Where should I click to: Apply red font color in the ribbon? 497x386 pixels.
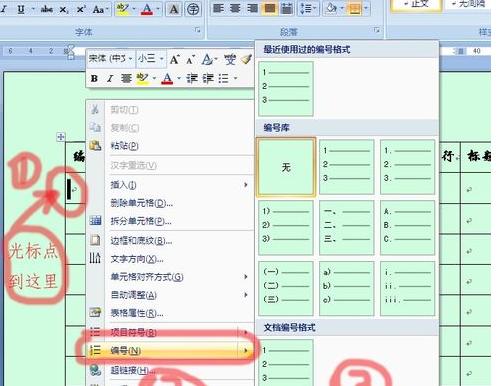tap(147, 9)
